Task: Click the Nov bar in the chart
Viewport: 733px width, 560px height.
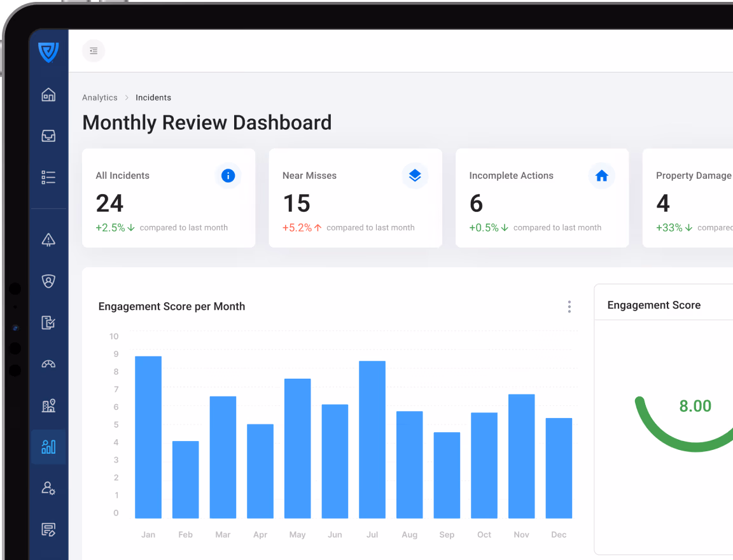Action: (521, 456)
